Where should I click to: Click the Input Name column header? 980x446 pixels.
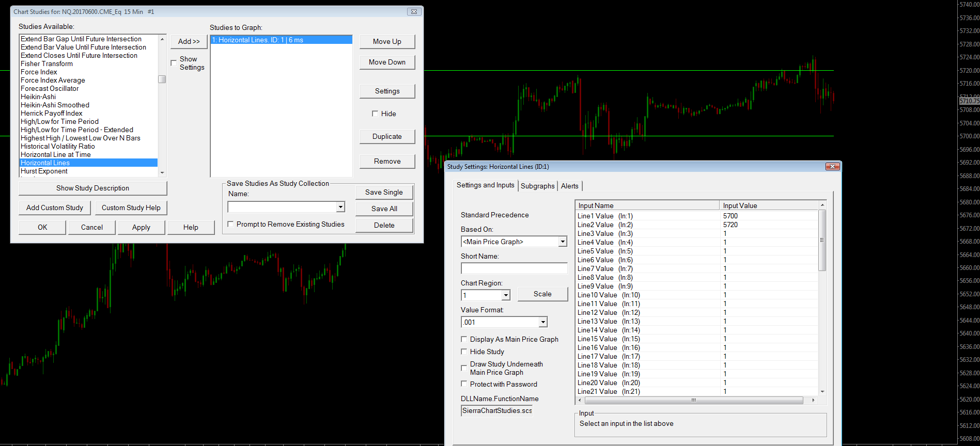coord(647,205)
